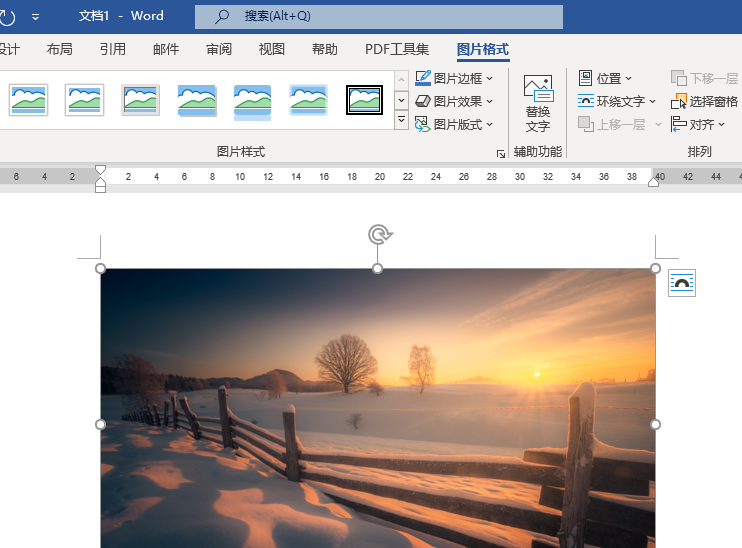Click the image rotation handle
This screenshot has height=548, width=742.
[x=380, y=234]
